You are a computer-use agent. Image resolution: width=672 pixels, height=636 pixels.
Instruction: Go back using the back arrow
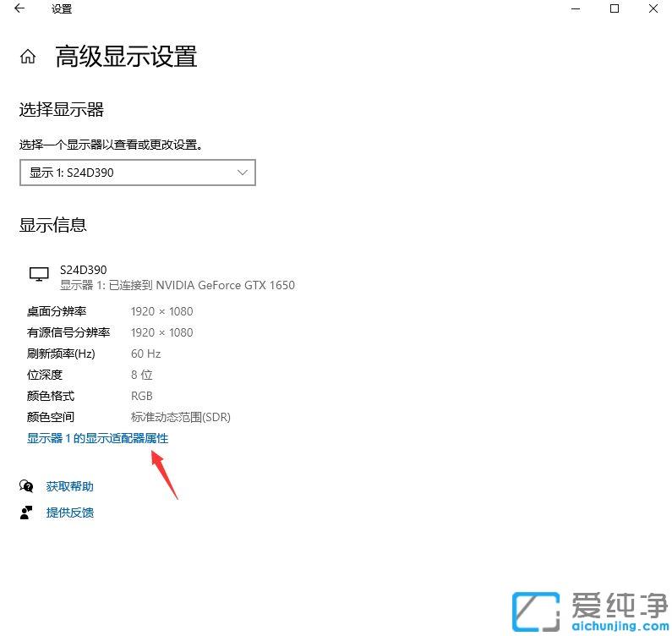click(19, 8)
